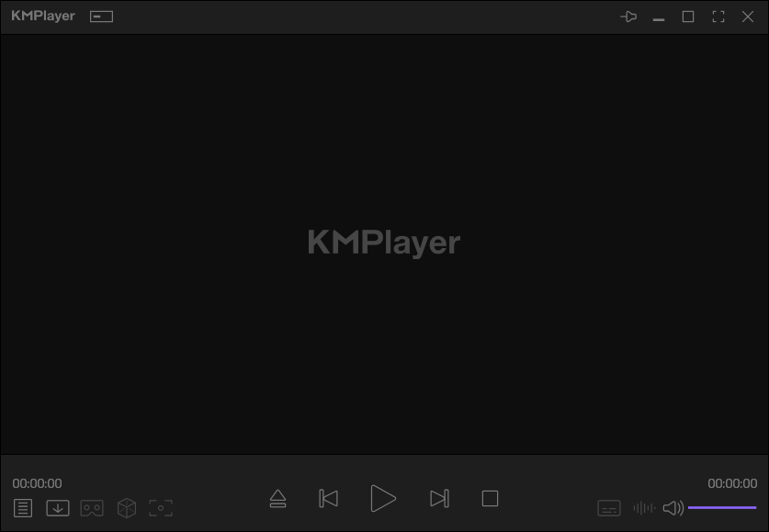Screen dimensions: 769x532
Task: Open the playlist panel icon
Action: coord(23,508)
